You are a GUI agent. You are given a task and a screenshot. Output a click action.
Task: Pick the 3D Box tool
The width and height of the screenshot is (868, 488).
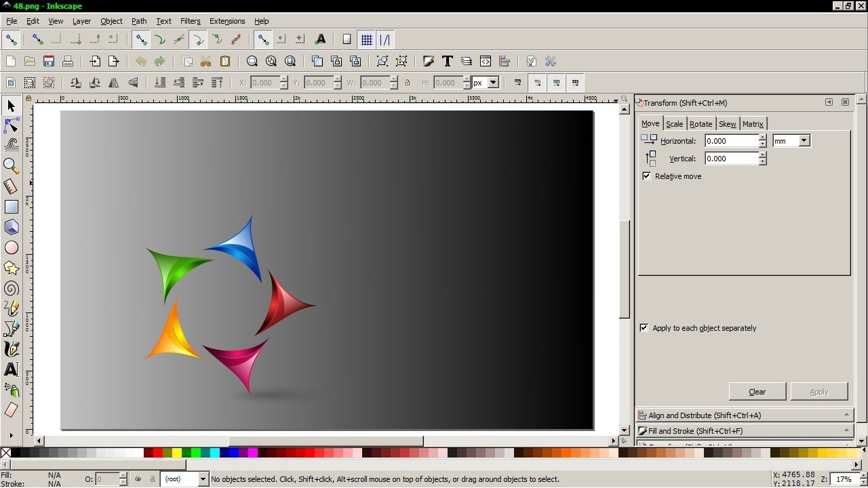[11, 227]
